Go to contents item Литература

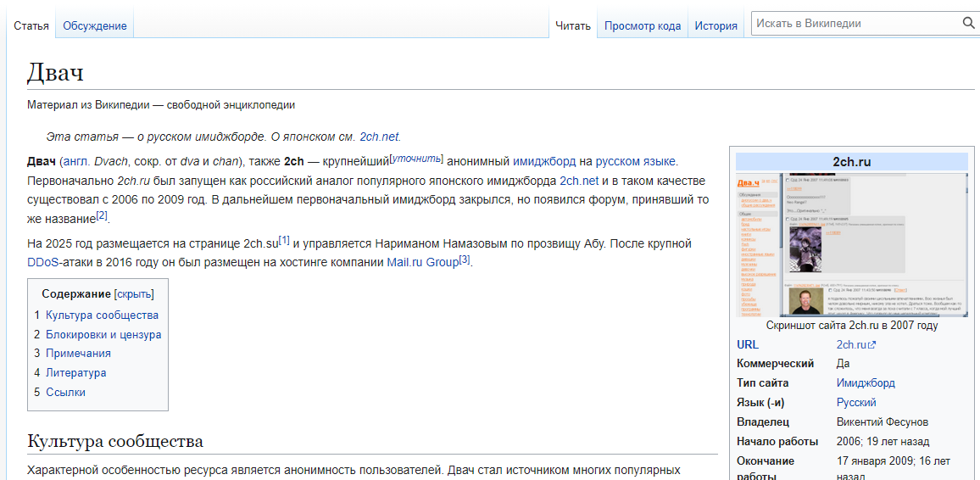(75, 372)
